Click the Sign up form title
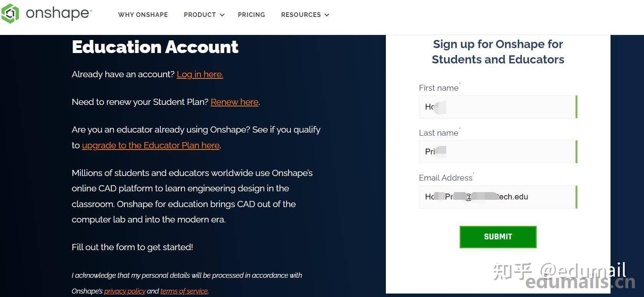Screen dimensions: 644x297 point(498,52)
